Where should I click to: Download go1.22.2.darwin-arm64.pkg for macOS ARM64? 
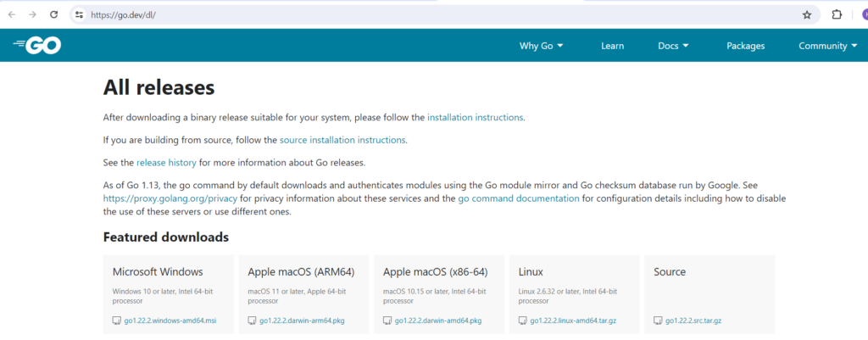301,320
